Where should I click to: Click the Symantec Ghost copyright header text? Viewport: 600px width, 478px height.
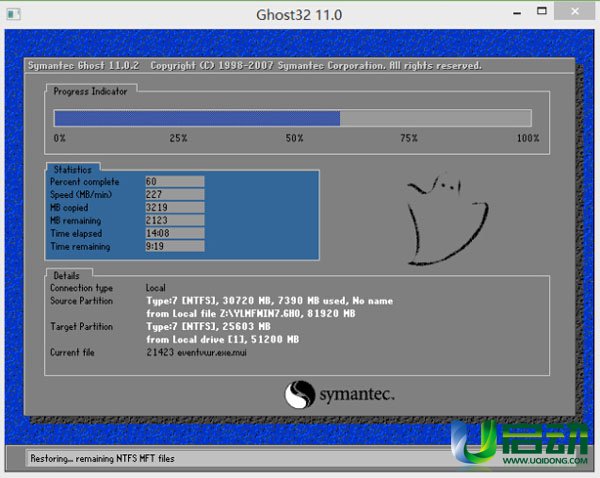click(x=255, y=66)
